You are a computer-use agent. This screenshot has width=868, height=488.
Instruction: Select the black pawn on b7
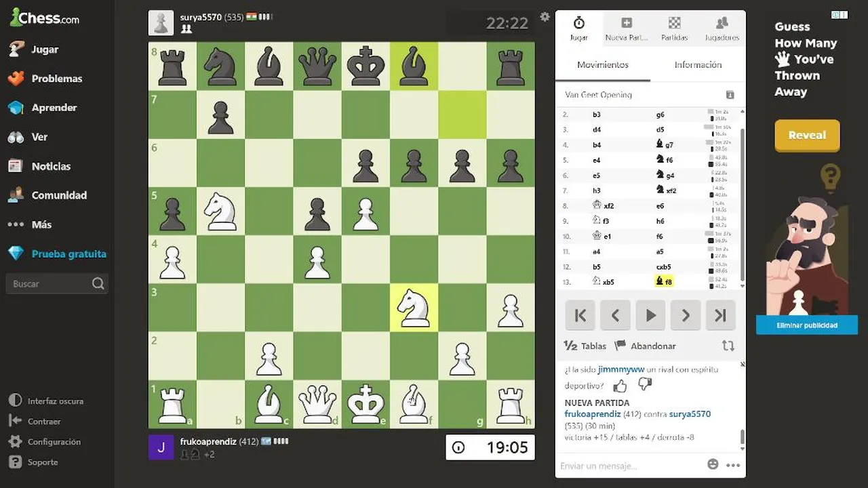[220, 115]
